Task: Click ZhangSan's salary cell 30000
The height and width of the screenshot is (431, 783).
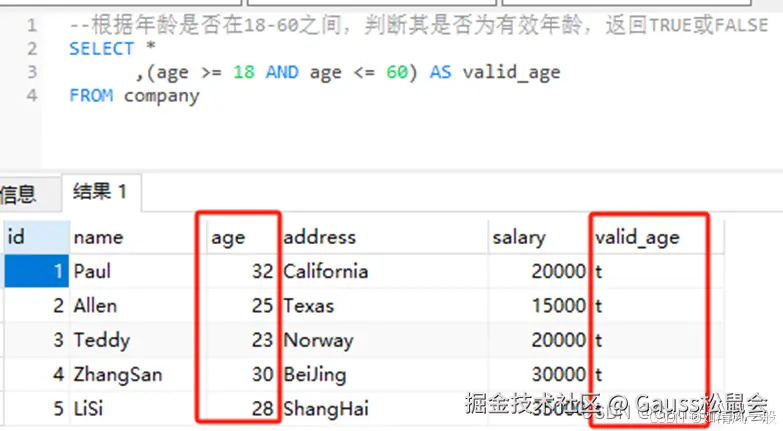Action: pos(539,375)
